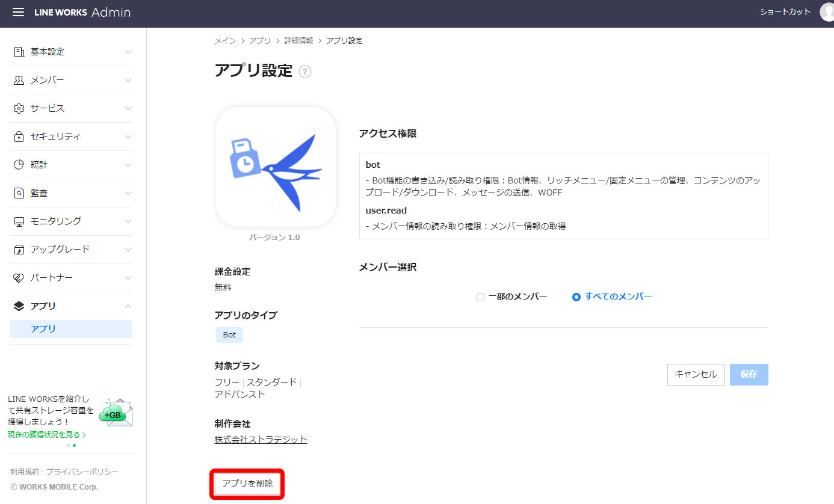Expand the 統計 chevron

[128, 165]
